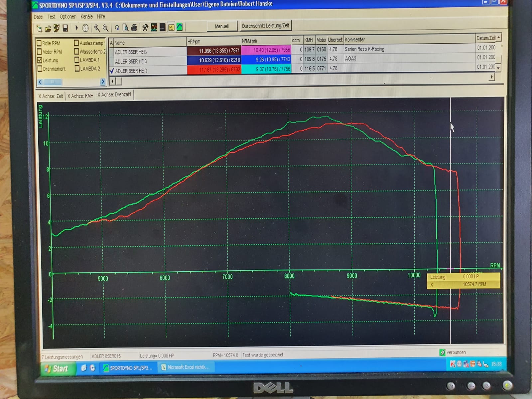Click the Durchschnitt Leistung/Zeit button
The width and height of the screenshot is (532, 399).
(265, 26)
